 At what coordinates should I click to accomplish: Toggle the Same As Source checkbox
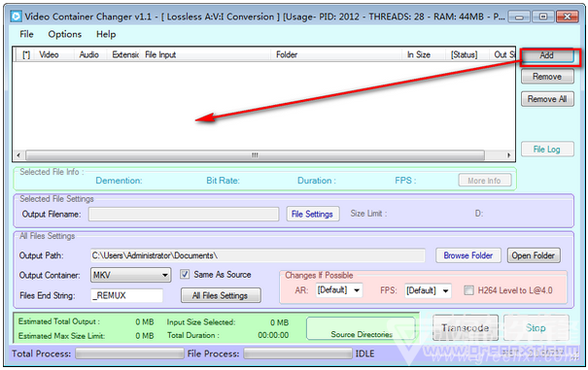coord(185,275)
